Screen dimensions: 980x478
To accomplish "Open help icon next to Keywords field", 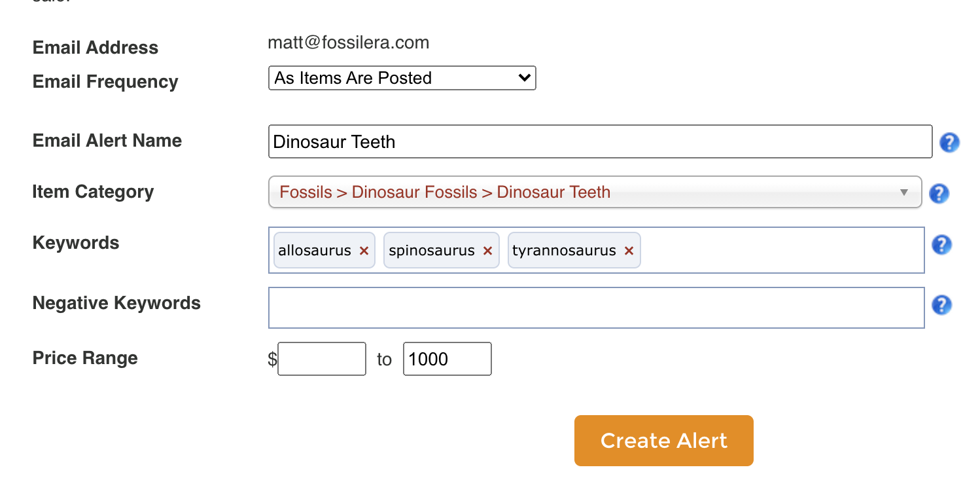I will tap(941, 244).
